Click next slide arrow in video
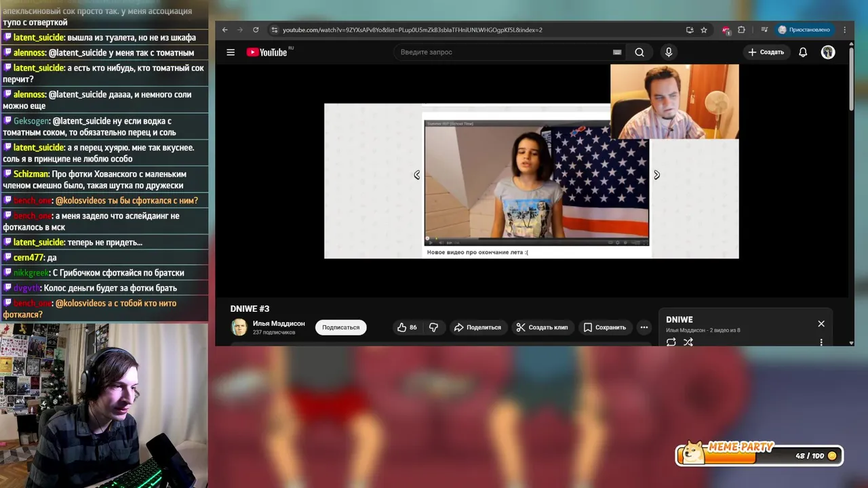 tap(656, 175)
